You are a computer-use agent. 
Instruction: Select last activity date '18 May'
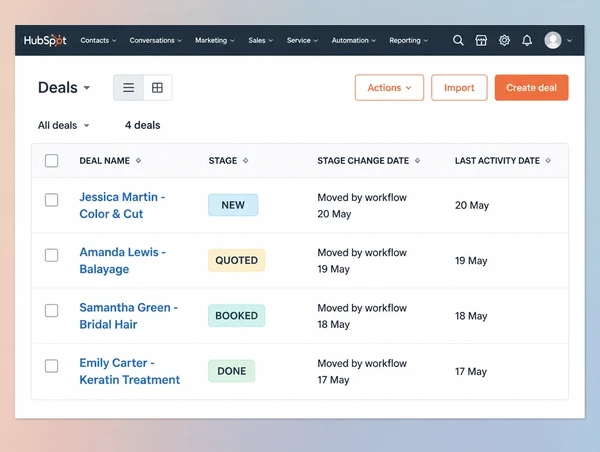point(471,316)
